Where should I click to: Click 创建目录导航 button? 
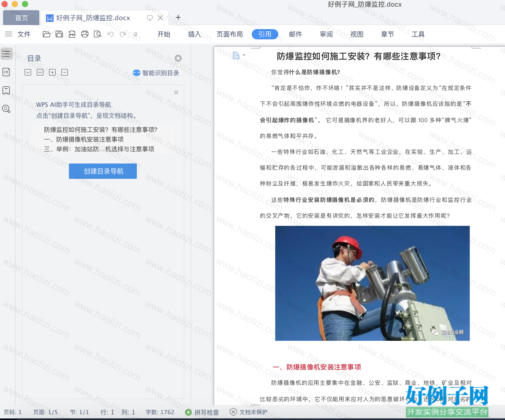click(103, 171)
